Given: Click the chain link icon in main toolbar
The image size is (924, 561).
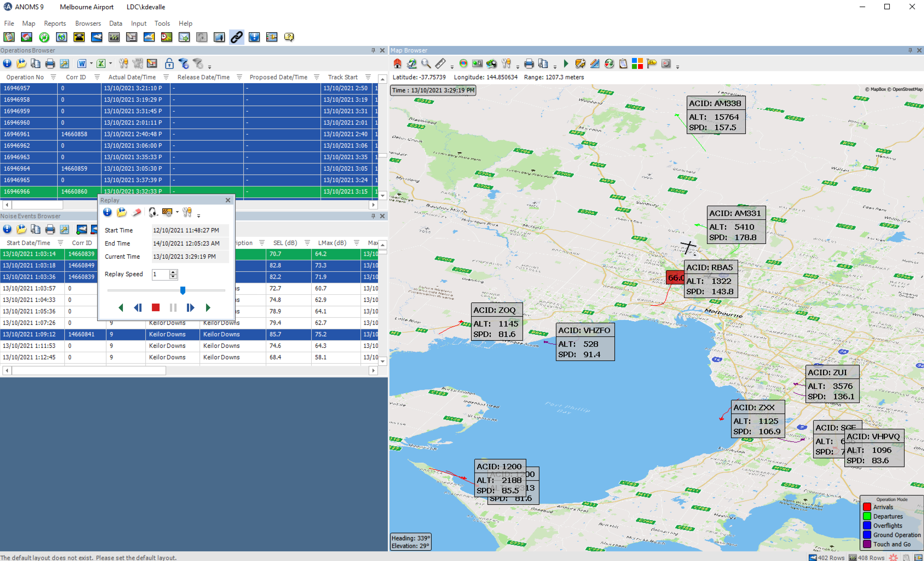Looking at the screenshot, I should point(236,37).
